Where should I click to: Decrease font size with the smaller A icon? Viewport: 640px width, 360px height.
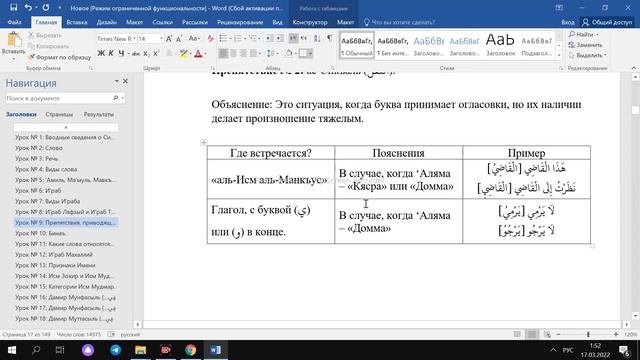[x=179, y=39]
